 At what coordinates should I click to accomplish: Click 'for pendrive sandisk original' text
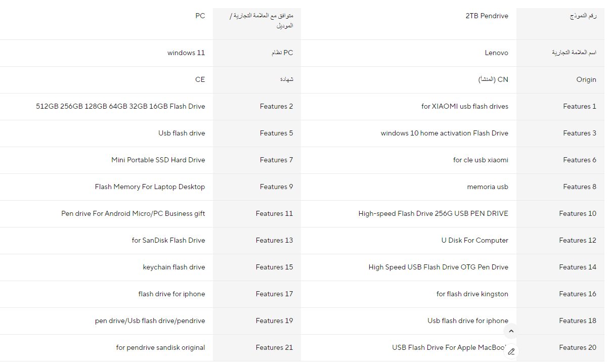pos(161,348)
